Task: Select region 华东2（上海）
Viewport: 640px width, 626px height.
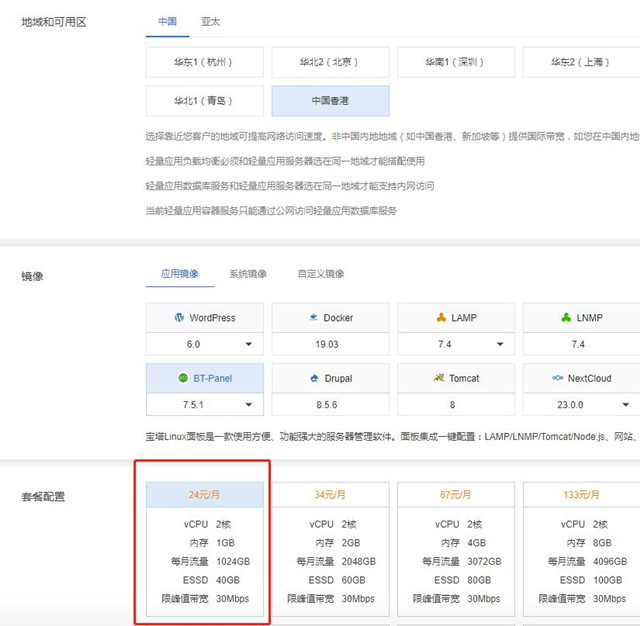Action: pyautogui.click(x=581, y=62)
